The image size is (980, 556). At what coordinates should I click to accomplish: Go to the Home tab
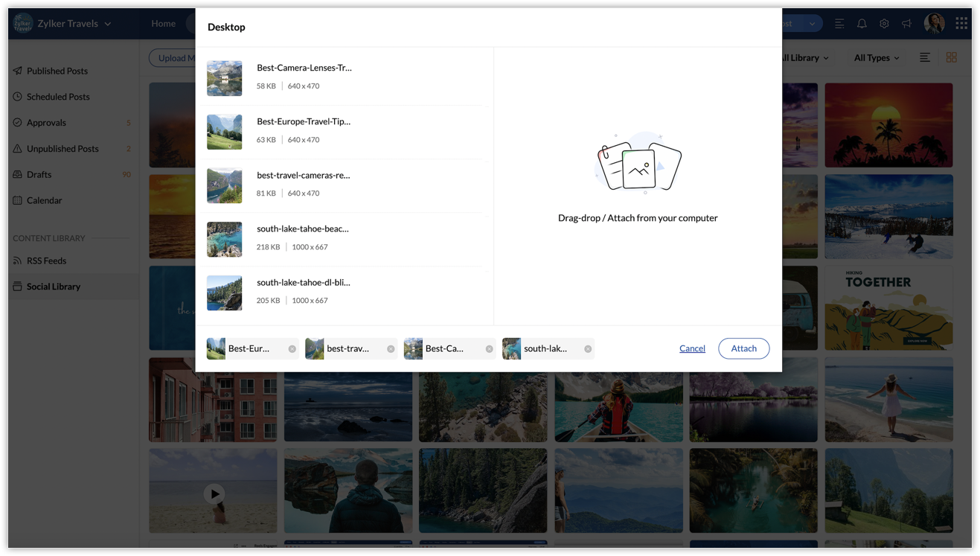[164, 24]
